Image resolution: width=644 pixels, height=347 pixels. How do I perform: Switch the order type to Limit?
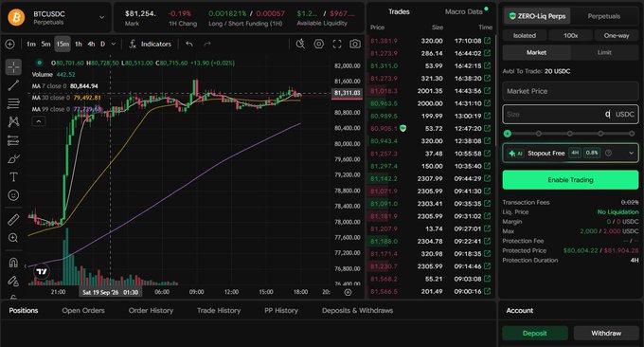click(604, 53)
